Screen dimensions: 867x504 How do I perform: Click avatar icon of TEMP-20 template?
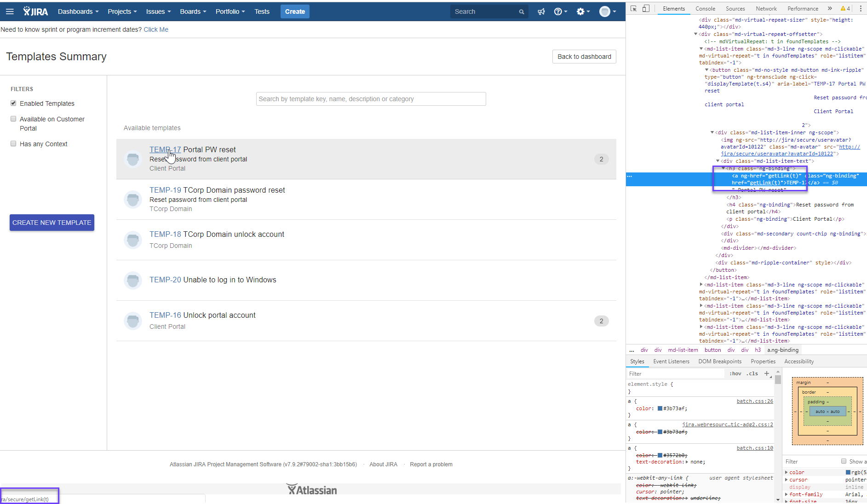point(133,280)
